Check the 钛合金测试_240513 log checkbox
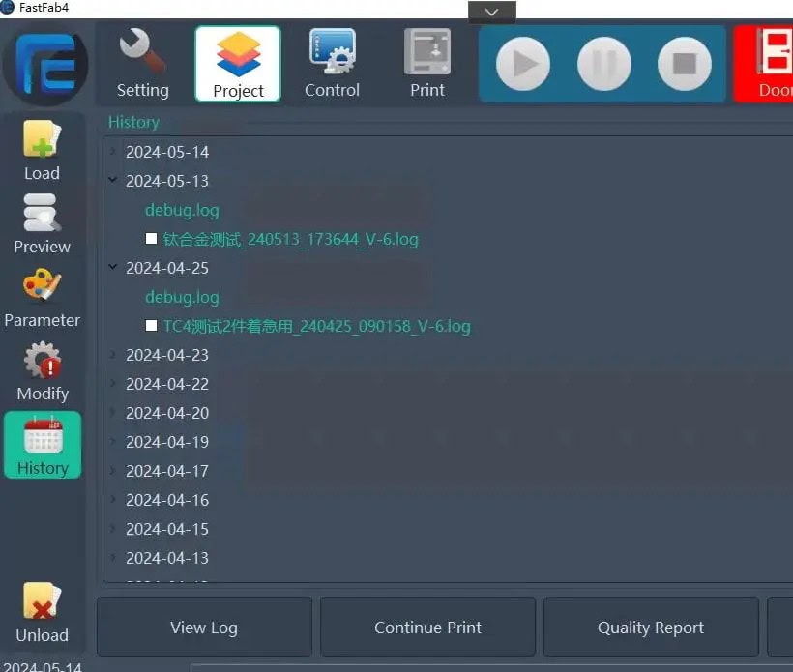 [x=152, y=239]
